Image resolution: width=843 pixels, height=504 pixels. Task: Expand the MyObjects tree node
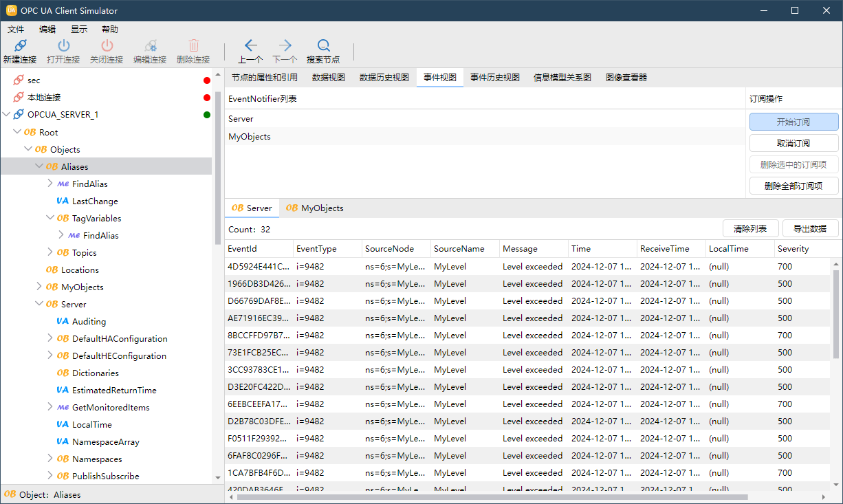point(39,287)
